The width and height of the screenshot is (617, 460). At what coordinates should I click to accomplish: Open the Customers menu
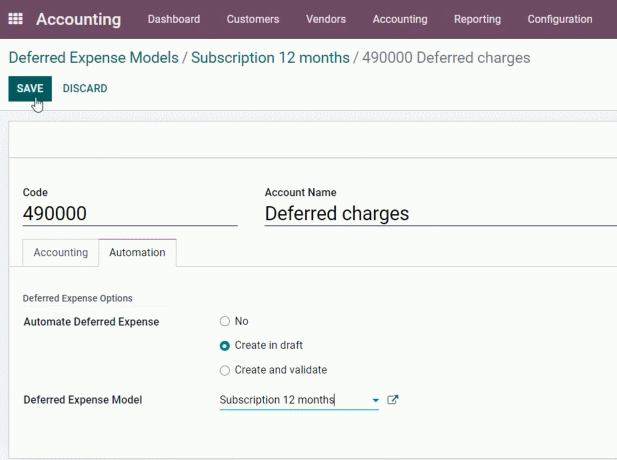(x=253, y=19)
